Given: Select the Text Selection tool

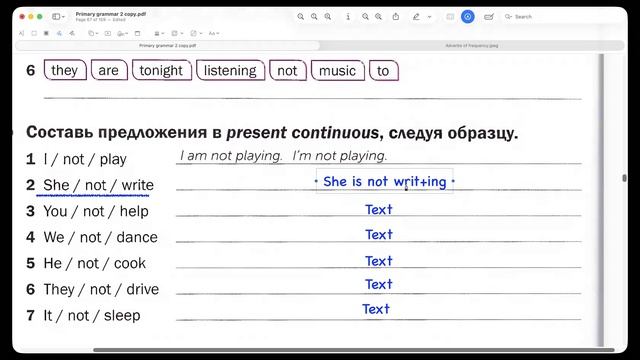Looking at the screenshot, I should pos(22,33).
